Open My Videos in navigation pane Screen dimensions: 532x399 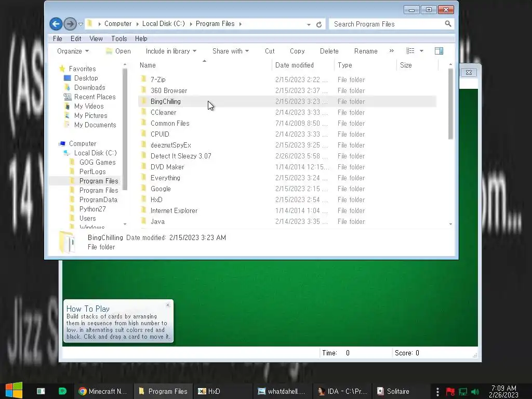(89, 106)
